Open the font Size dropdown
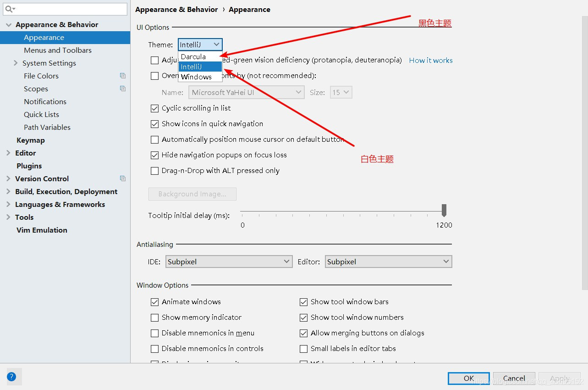 coord(341,92)
